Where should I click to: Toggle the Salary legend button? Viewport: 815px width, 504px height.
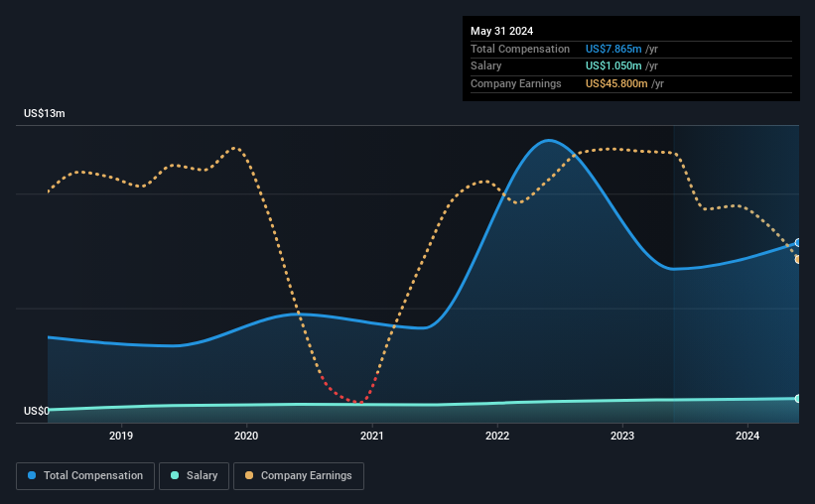[x=194, y=476]
